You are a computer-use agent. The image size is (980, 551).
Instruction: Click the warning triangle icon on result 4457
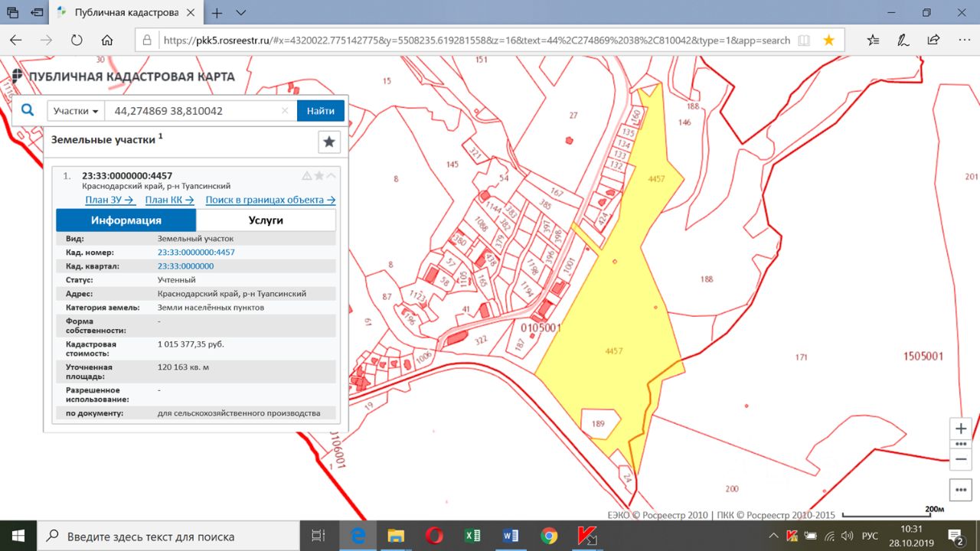pos(307,175)
